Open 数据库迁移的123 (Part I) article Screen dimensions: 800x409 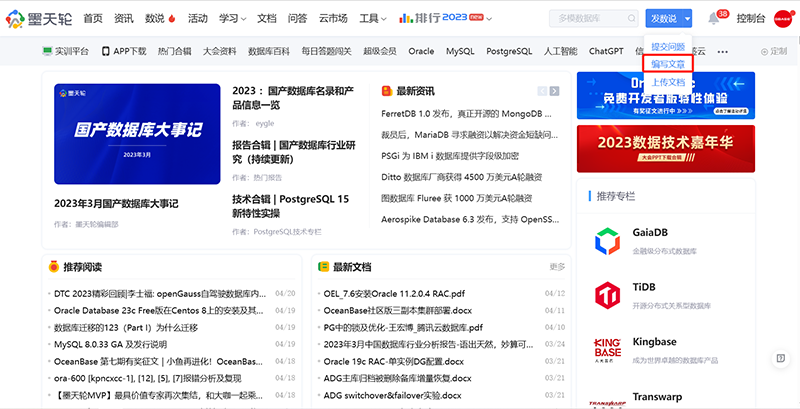click(126, 327)
